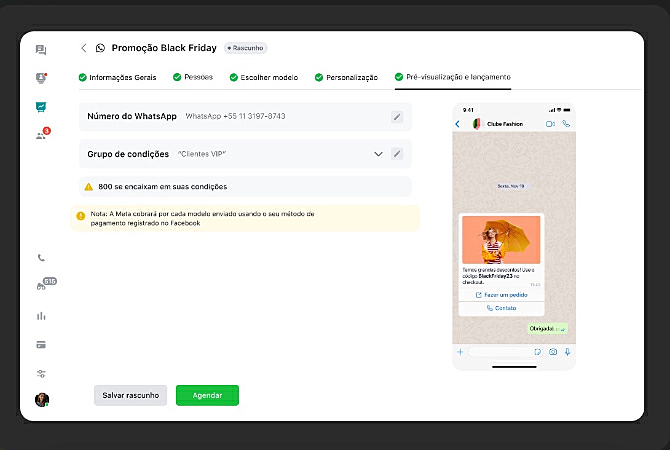Edit the Grupo de condições entry

click(397, 154)
